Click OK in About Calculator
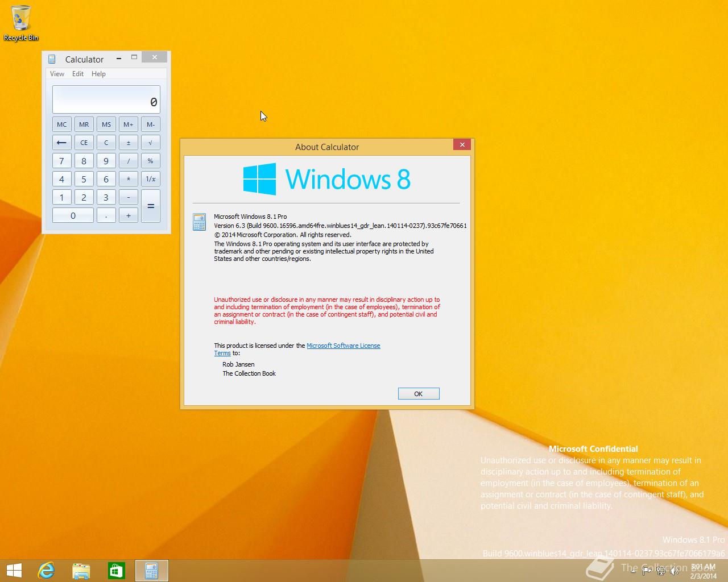 click(419, 394)
